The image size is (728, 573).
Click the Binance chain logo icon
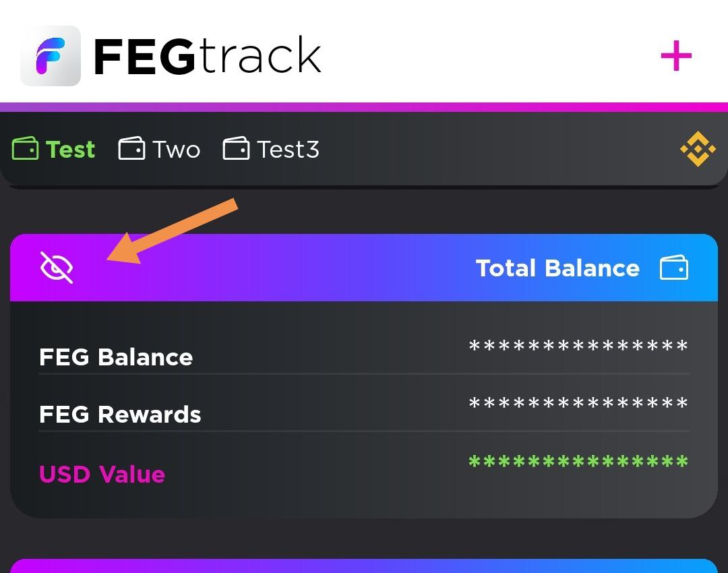698,149
